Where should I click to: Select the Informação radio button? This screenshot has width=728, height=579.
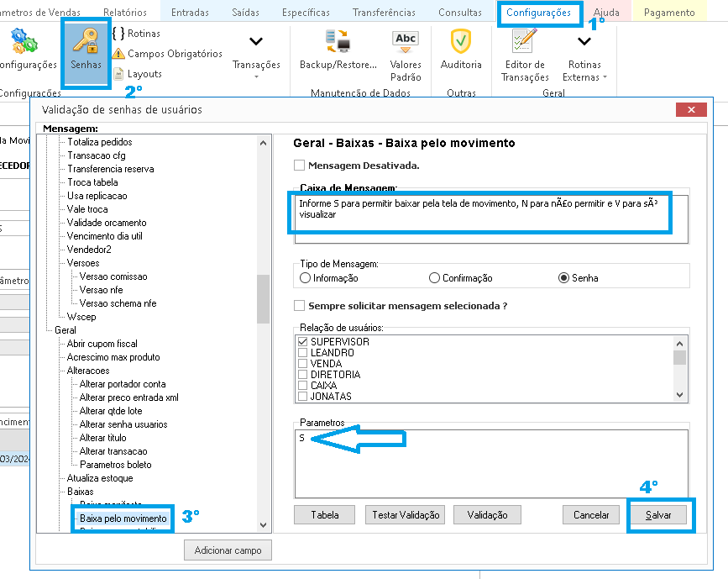tap(305, 278)
